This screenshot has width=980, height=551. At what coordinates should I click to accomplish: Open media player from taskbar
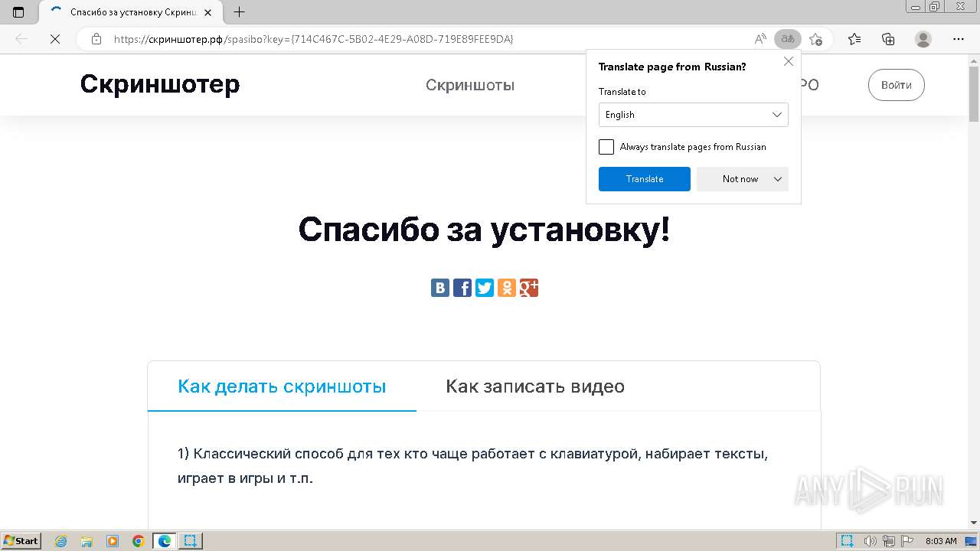(113, 541)
